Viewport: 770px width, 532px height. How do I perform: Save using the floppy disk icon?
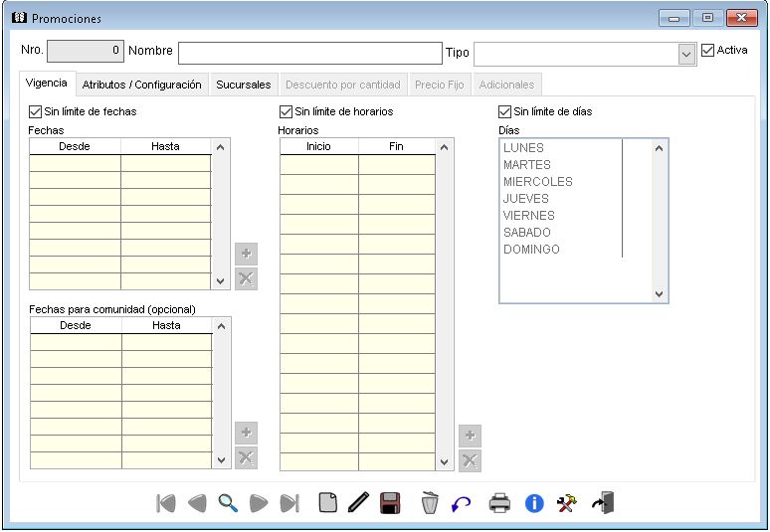click(x=390, y=503)
